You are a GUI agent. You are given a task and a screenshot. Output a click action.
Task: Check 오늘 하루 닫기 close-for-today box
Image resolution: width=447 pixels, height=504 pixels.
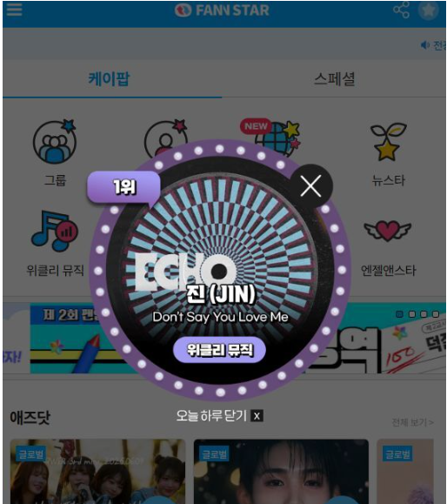(257, 416)
